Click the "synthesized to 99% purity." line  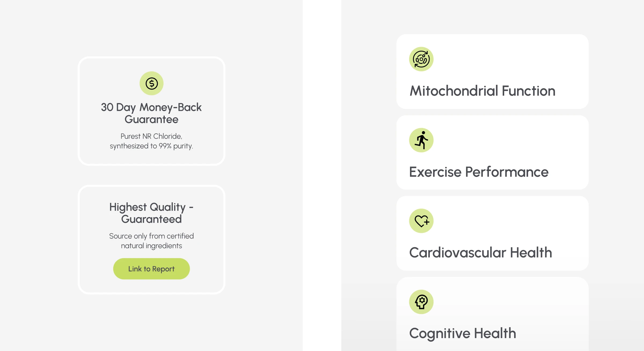[151, 146]
